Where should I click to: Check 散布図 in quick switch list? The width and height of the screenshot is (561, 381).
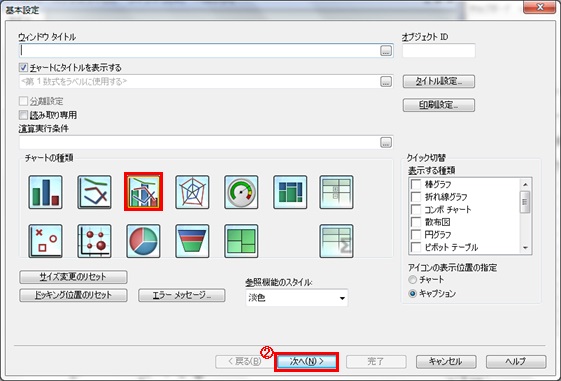click(416, 222)
